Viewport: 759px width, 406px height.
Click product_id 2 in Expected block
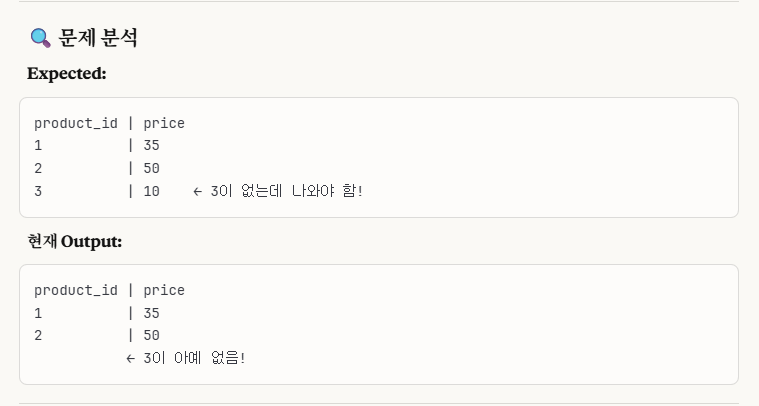(x=38, y=168)
